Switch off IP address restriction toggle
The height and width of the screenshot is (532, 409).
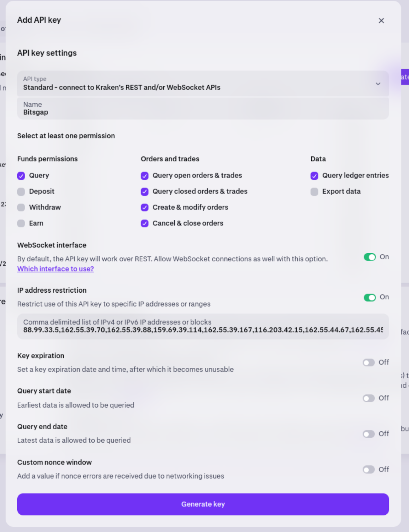coord(369,297)
